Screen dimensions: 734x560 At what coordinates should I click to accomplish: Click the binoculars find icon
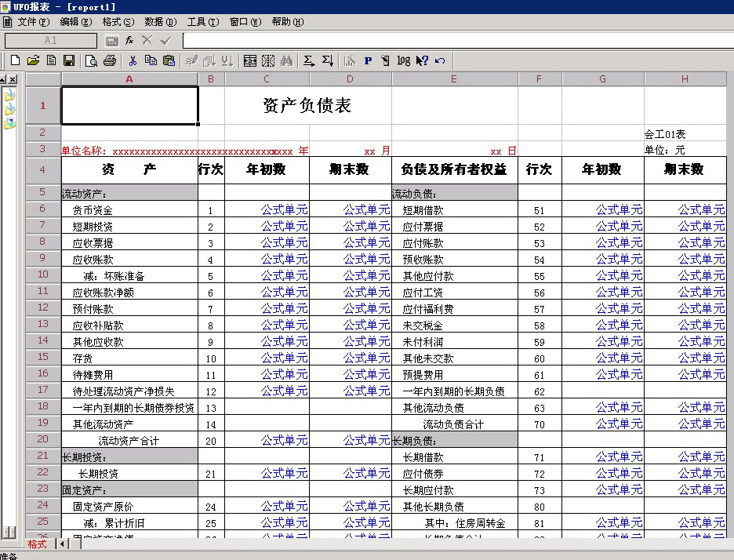tap(286, 60)
